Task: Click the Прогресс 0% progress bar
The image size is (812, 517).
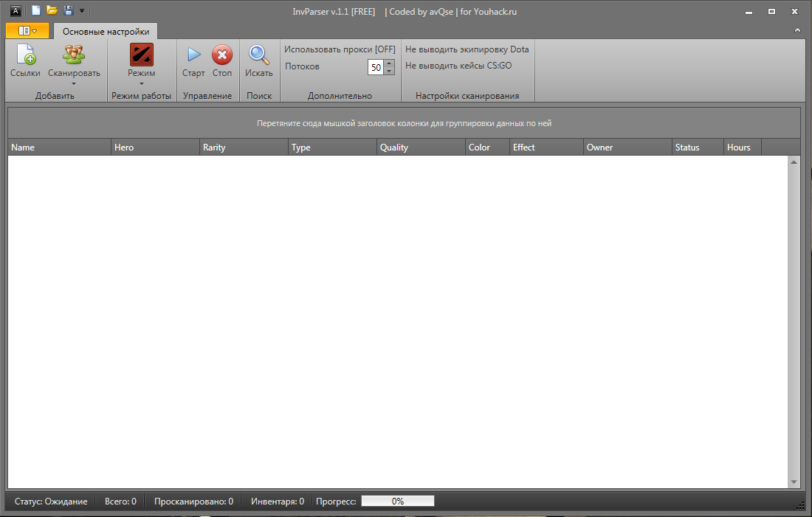Action: [x=398, y=501]
